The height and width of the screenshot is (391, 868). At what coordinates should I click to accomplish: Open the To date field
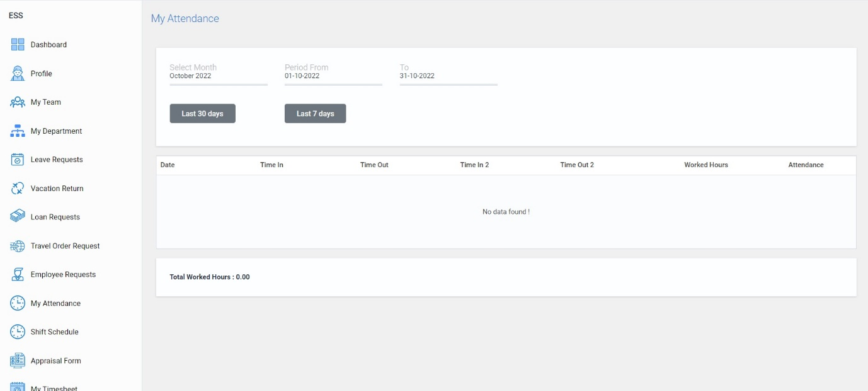tap(448, 75)
